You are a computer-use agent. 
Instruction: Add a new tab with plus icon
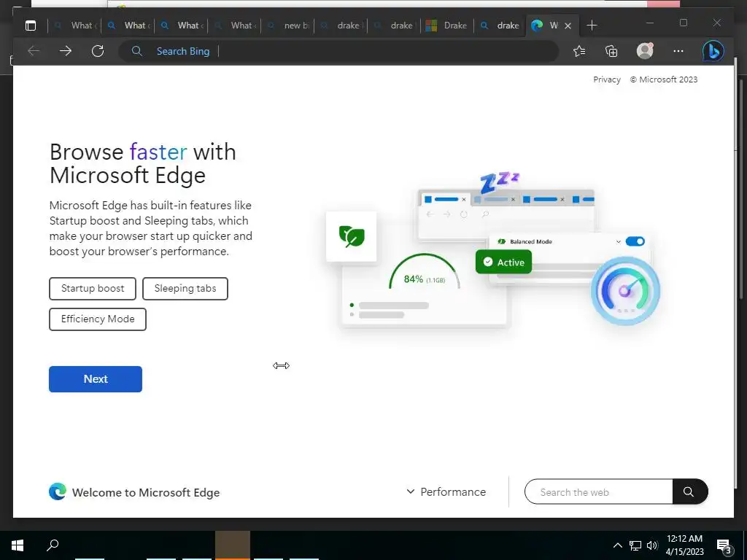pos(592,26)
